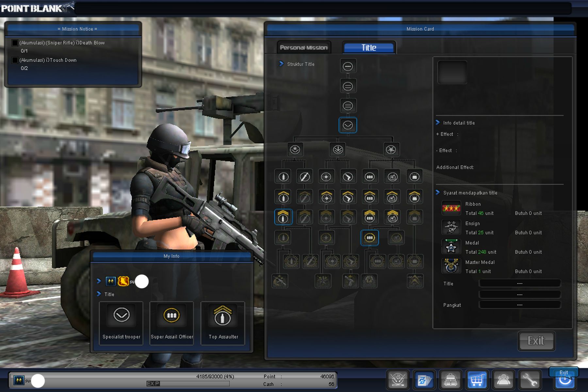
Task: Select the single-line circle title at tree top
Action: tap(348, 67)
